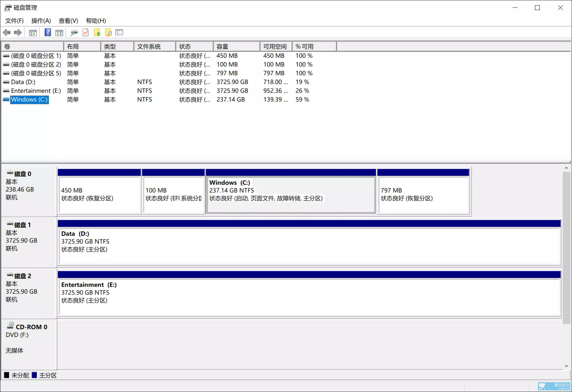Click the Forward arrow in toolbar
This screenshot has height=392, width=572.
pyautogui.click(x=18, y=32)
